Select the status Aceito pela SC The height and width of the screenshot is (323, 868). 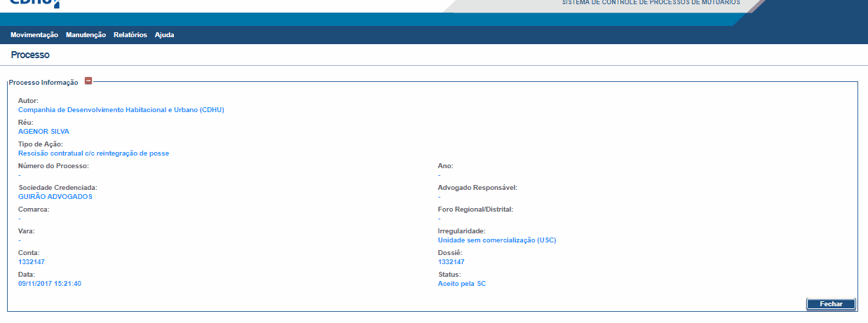[x=462, y=284]
